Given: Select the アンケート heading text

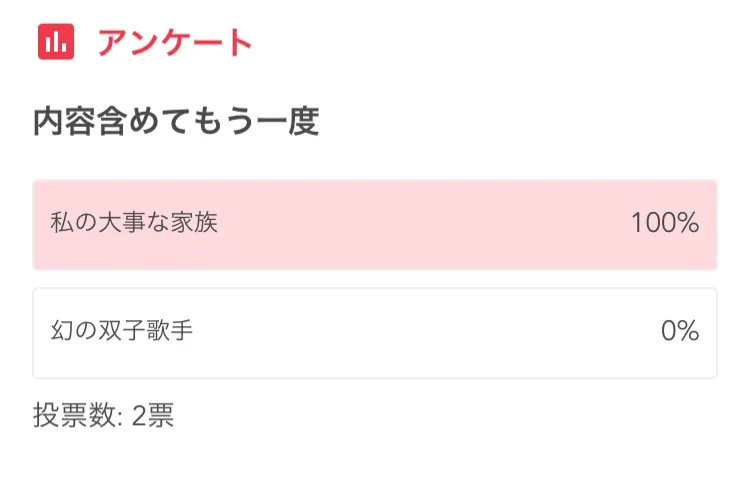Looking at the screenshot, I should [x=174, y=43].
